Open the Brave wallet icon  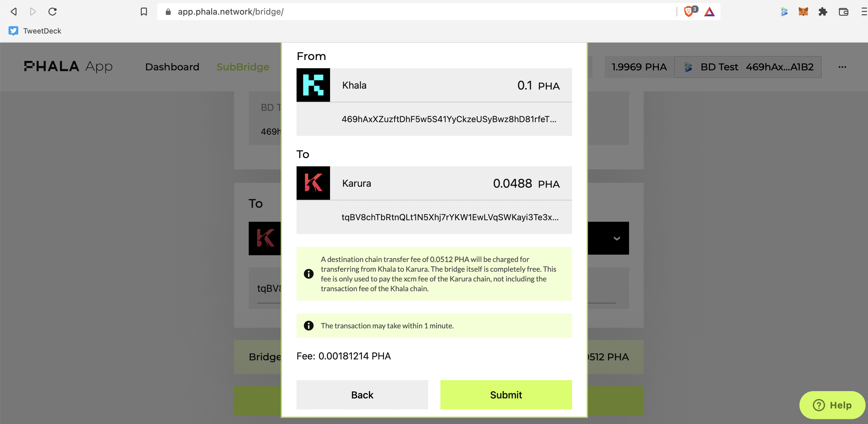click(x=843, y=12)
